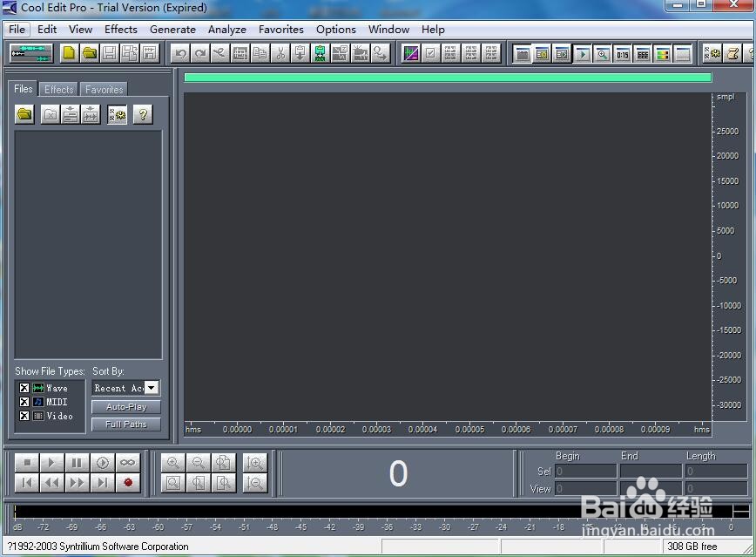This screenshot has height=557, width=756.
Task: Toggle the MIDI file type checkbox
Action: click(x=24, y=402)
